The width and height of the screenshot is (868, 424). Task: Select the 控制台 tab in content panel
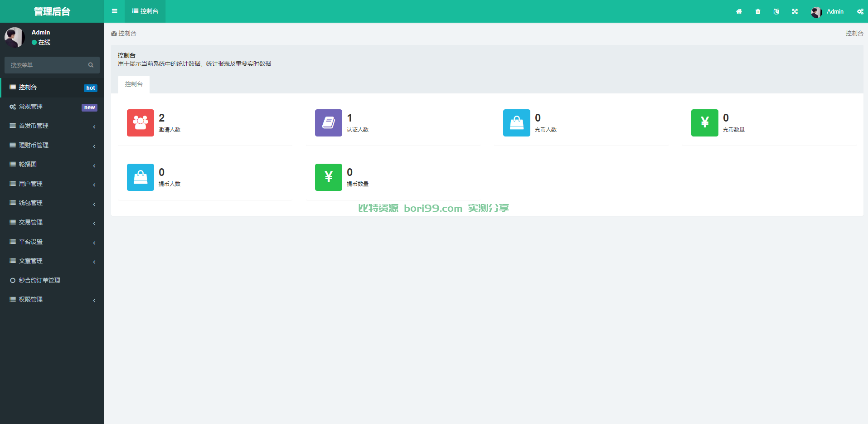tap(134, 84)
